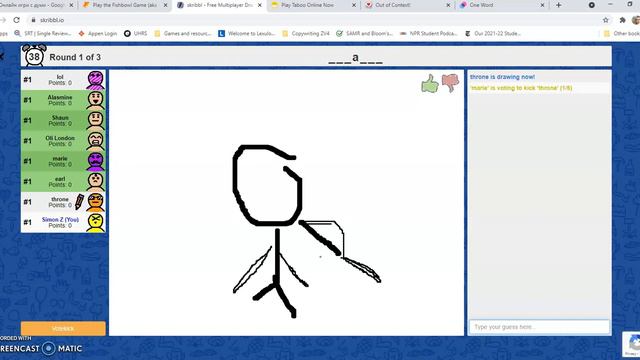Open the Copywriting ZV4 bookmark folder
640x360 pixels.
click(x=306, y=33)
